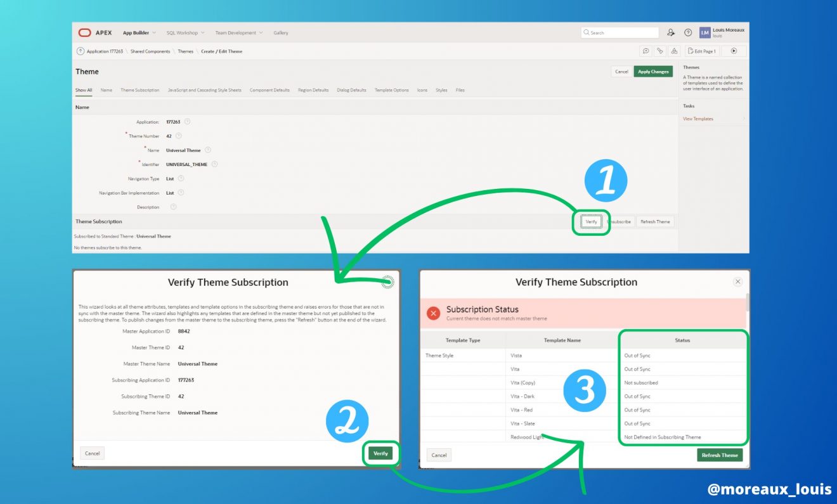Screen dimensions: 837x504
Task: Expand the App Builder dropdown menu
Action: 139,33
